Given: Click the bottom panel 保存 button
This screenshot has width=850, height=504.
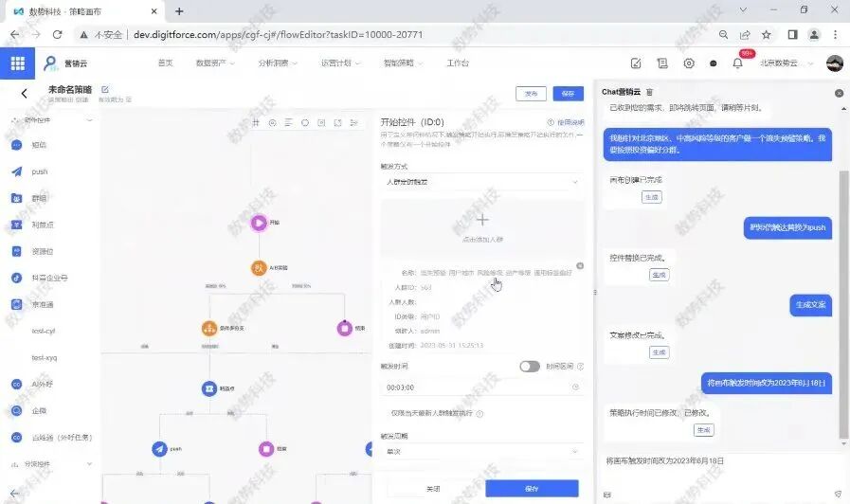Looking at the screenshot, I should [x=532, y=489].
